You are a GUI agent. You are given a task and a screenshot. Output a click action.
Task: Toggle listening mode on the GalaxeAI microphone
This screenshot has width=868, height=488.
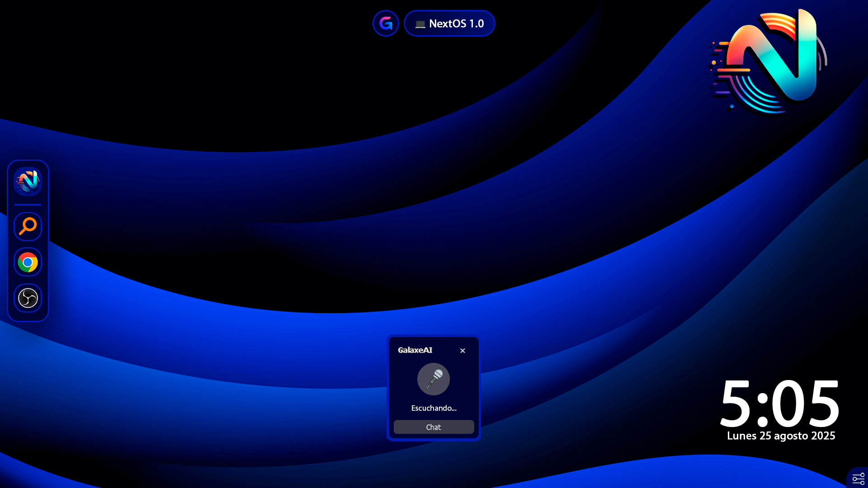coord(433,379)
